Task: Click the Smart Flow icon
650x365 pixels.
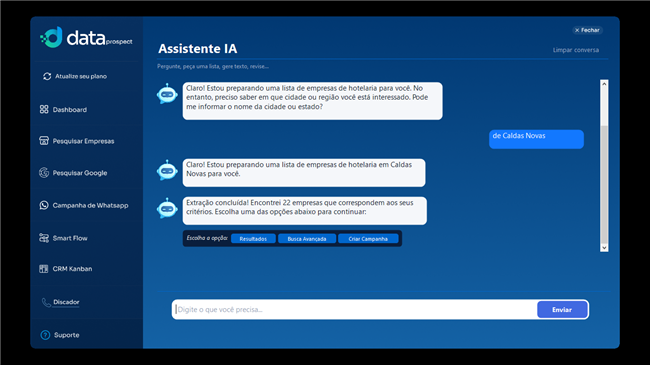Action: [44, 238]
